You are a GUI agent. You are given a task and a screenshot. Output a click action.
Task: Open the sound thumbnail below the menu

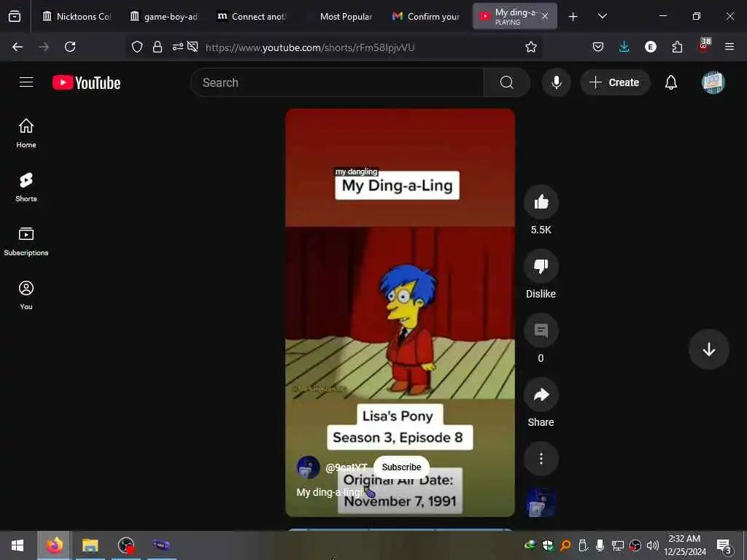(x=541, y=503)
